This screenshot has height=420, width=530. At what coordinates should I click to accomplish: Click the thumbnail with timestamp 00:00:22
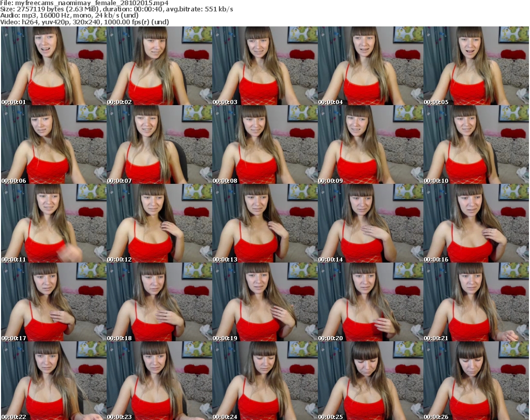(x=54, y=381)
